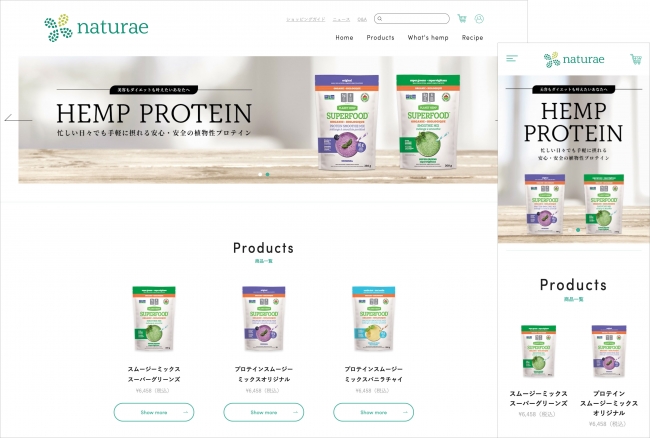Open the mobile hamburger menu
The height and width of the screenshot is (438, 650).
[x=512, y=58]
